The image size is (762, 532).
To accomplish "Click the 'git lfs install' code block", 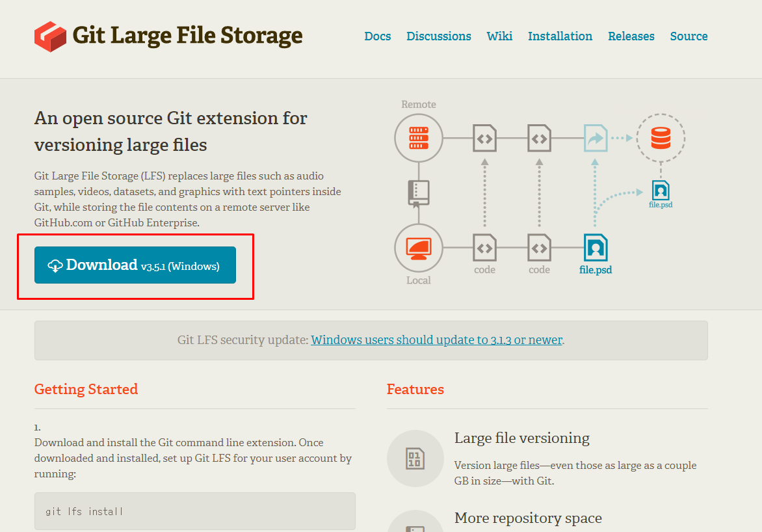I will pyautogui.click(x=195, y=511).
